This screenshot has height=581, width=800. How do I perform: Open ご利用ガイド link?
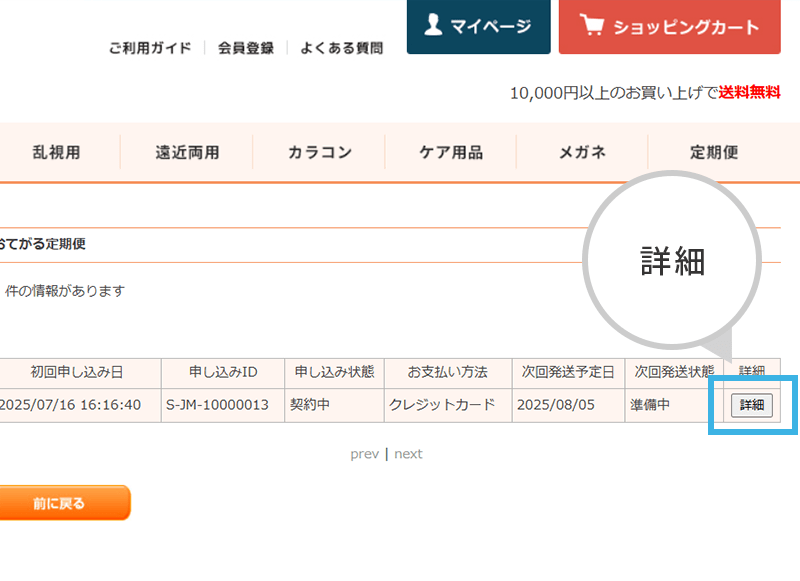[x=150, y=48]
